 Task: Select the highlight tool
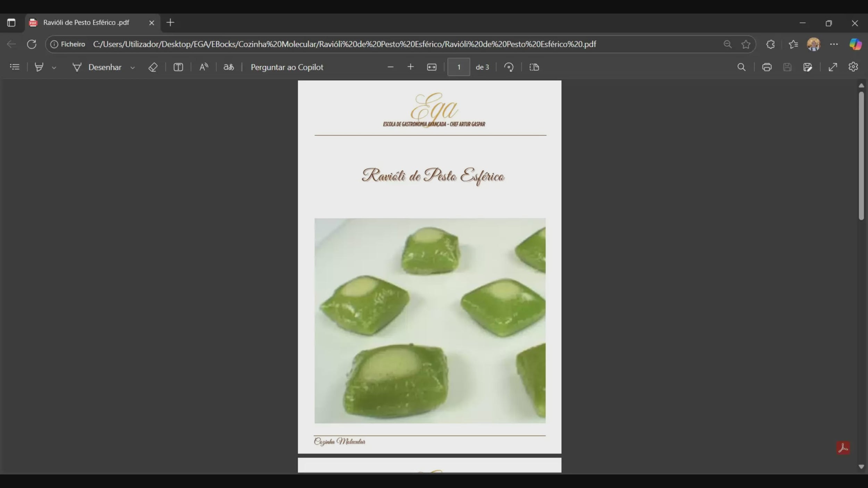pyautogui.click(x=39, y=67)
